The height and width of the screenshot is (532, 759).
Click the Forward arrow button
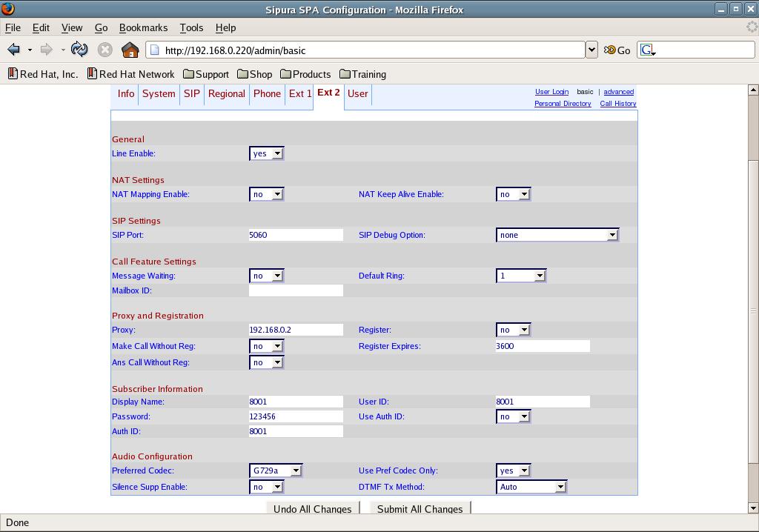46,50
